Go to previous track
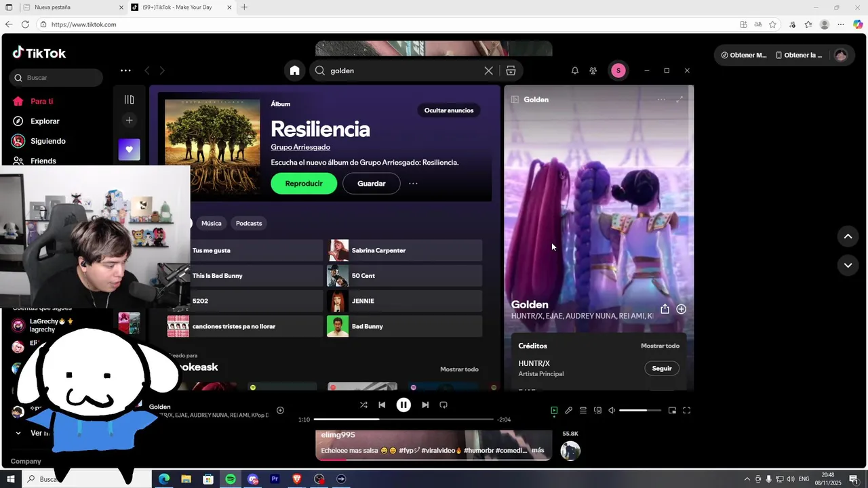 pos(382,405)
